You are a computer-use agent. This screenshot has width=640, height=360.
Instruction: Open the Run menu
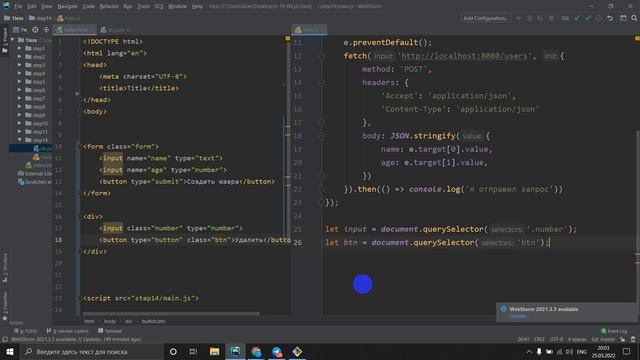coord(128,7)
